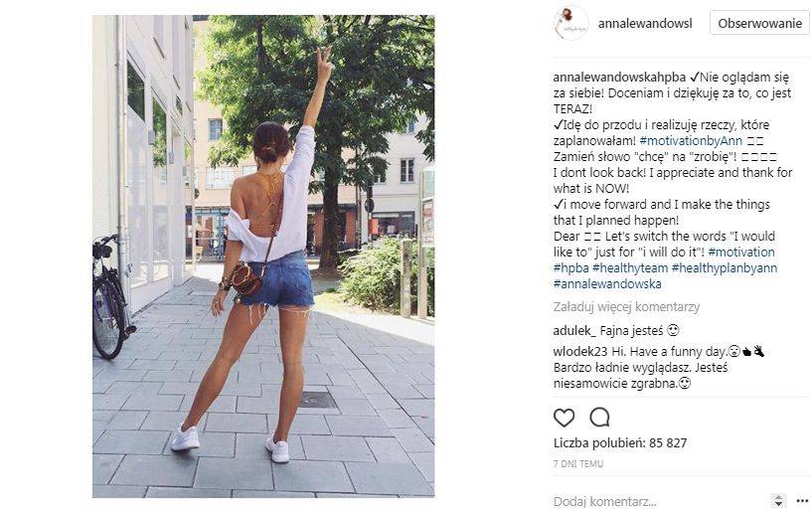Screen dimensions: 812x513
Task: Expand Załaduj więcej komentarzy
Action: (x=626, y=307)
